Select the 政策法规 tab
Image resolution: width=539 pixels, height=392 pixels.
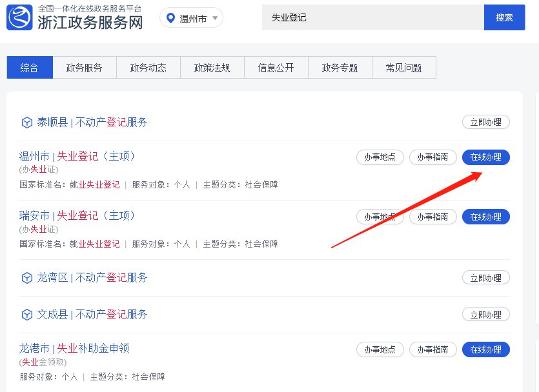(x=212, y=68)
